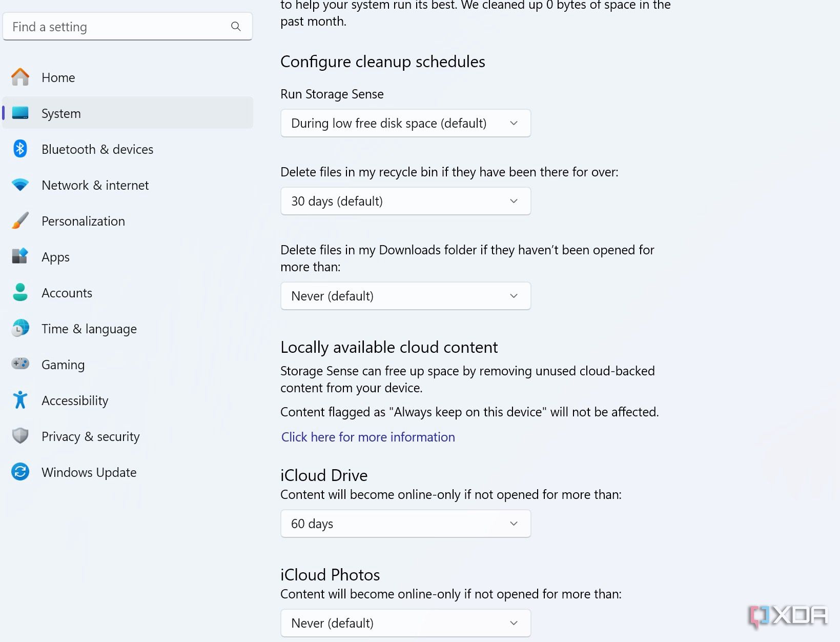Click the Locally available cloud content heading

click(x=389, y=347)
